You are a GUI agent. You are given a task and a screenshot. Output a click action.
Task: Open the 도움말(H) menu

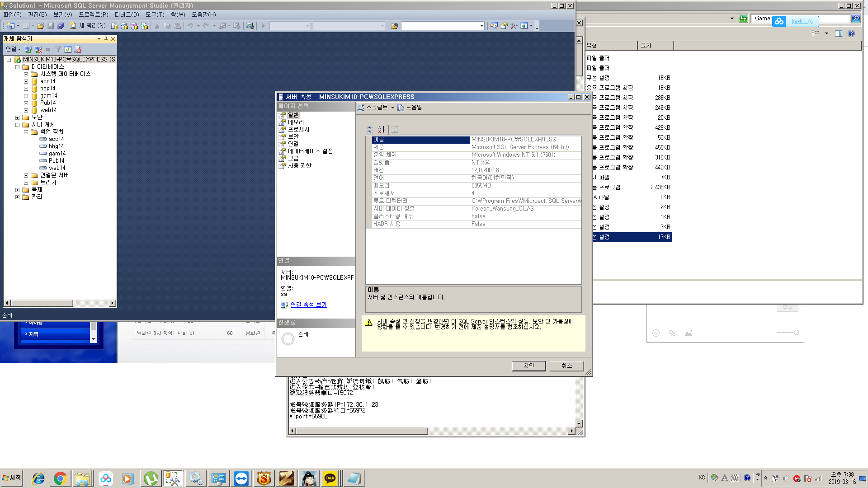204,14
